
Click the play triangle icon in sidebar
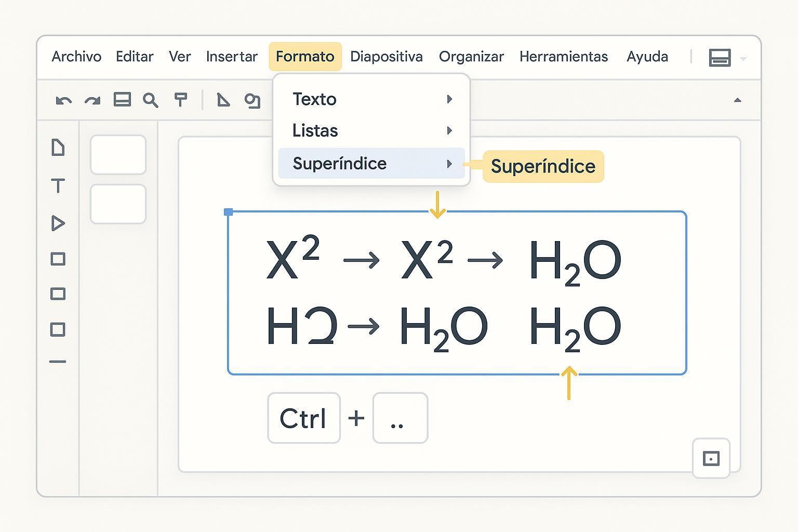tap(58, 223)
